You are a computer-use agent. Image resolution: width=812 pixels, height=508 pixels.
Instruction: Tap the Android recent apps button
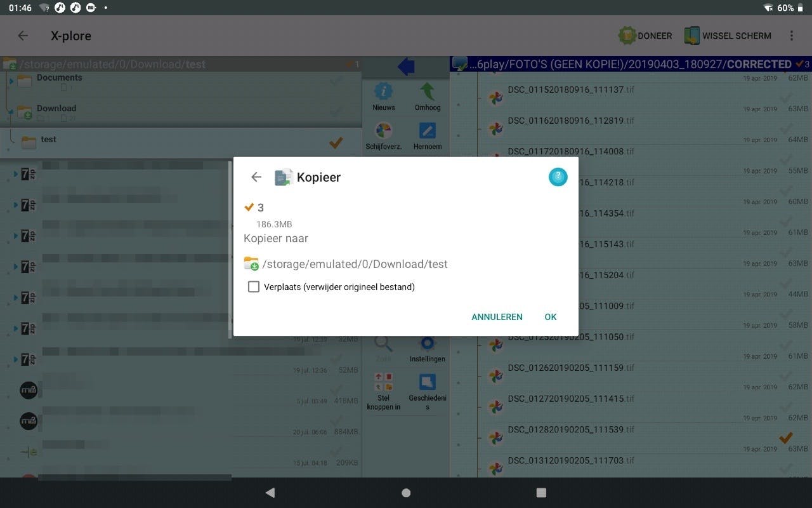tap(541, 493)
